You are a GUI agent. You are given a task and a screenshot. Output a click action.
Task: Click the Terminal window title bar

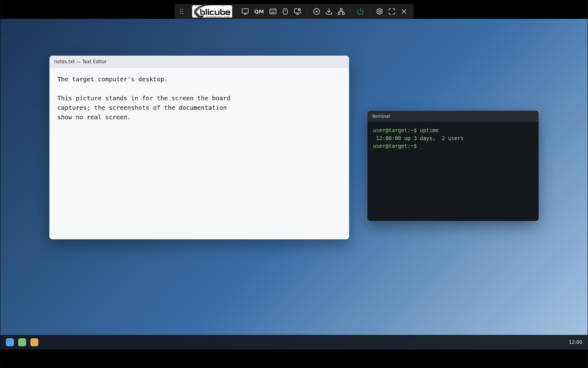[x=453, y=116]
